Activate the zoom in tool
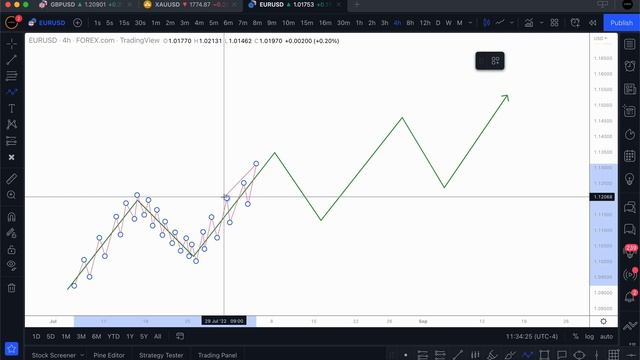The height and width of the screenshot is (360, 640). point(11,195)
